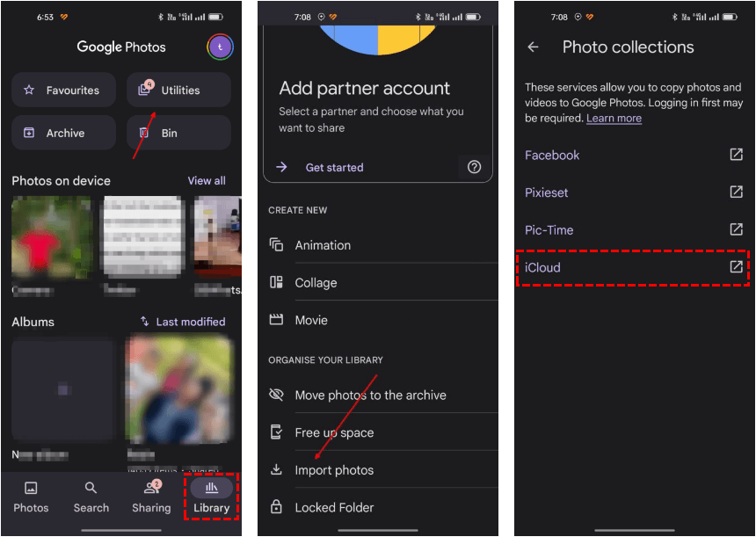Viewport: 756px width, 537px height.
Task: Tap the sort arrows icon beside Last modified
Action: click(x=145, y=321)
